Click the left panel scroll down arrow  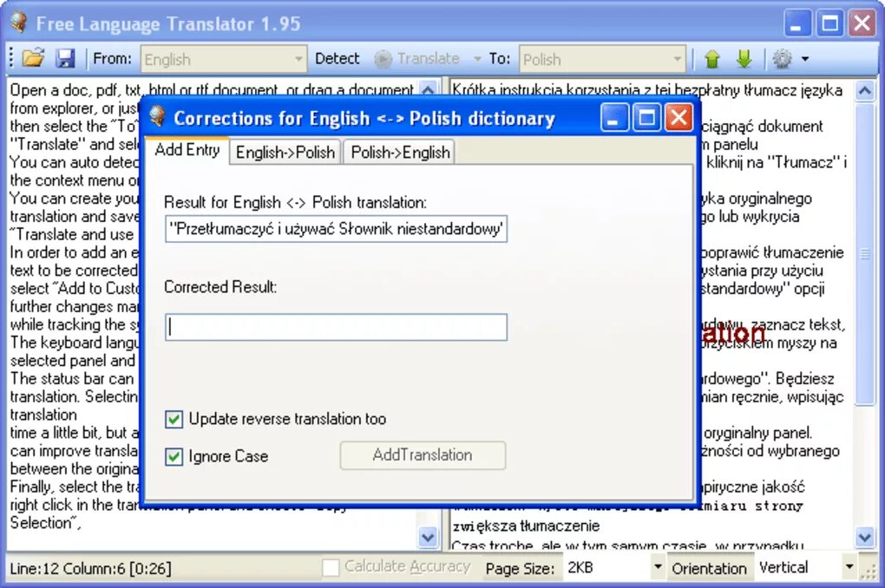coord(428,538)
